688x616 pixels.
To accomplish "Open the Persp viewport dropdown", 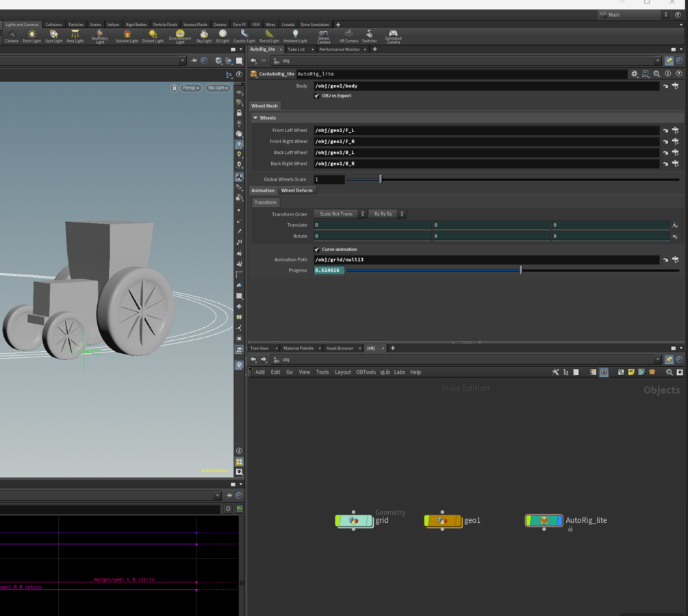I will tap(191, 88).
